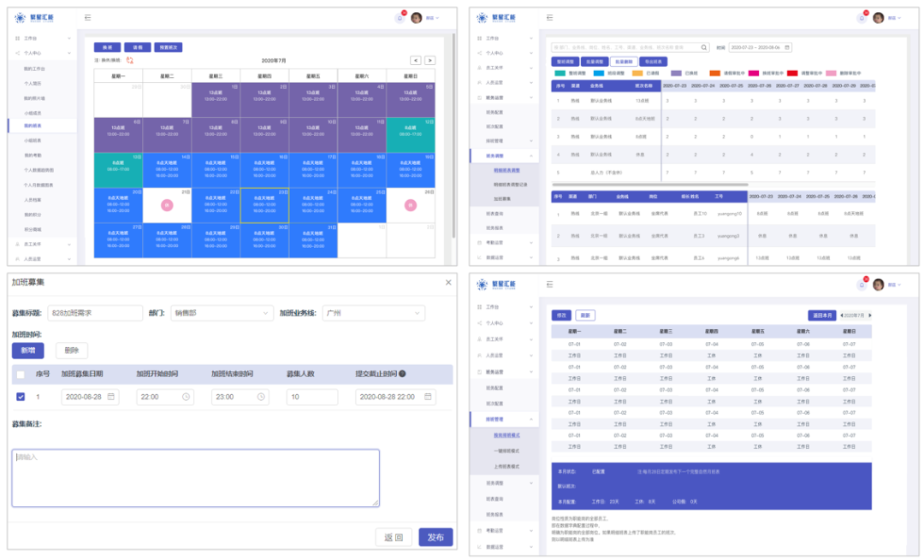The height and width of the screenshot is (560, 924).
Task: Click into the 募集备注 text area
Action: (195, 477)
